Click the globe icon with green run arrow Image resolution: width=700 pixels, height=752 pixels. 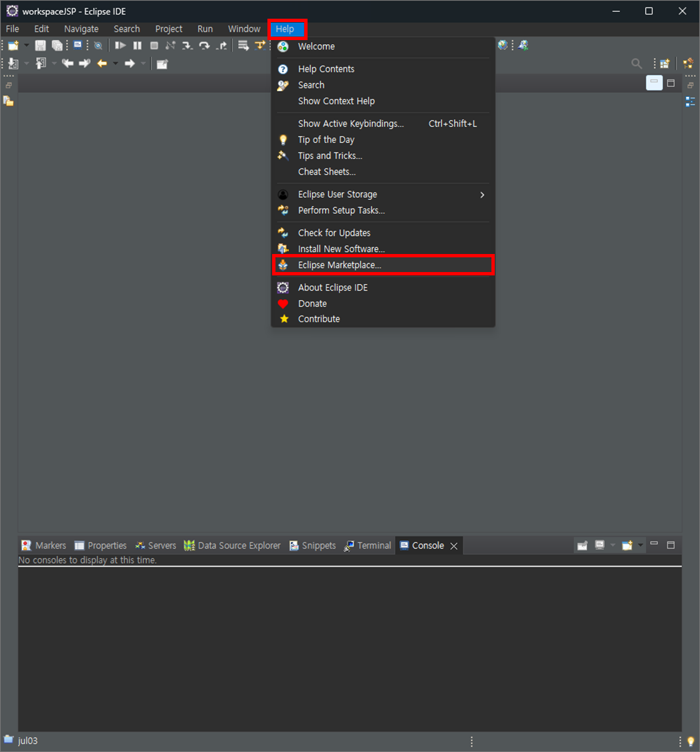(x=523, y=45)
